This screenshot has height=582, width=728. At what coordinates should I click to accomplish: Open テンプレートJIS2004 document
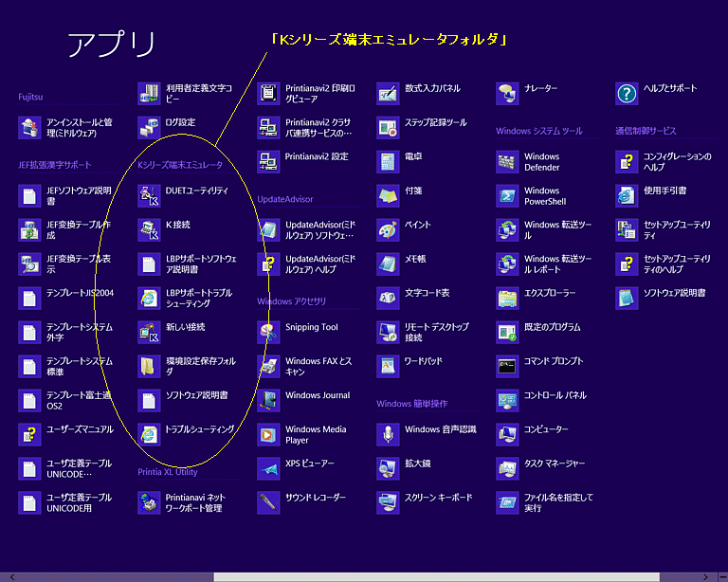29,298
